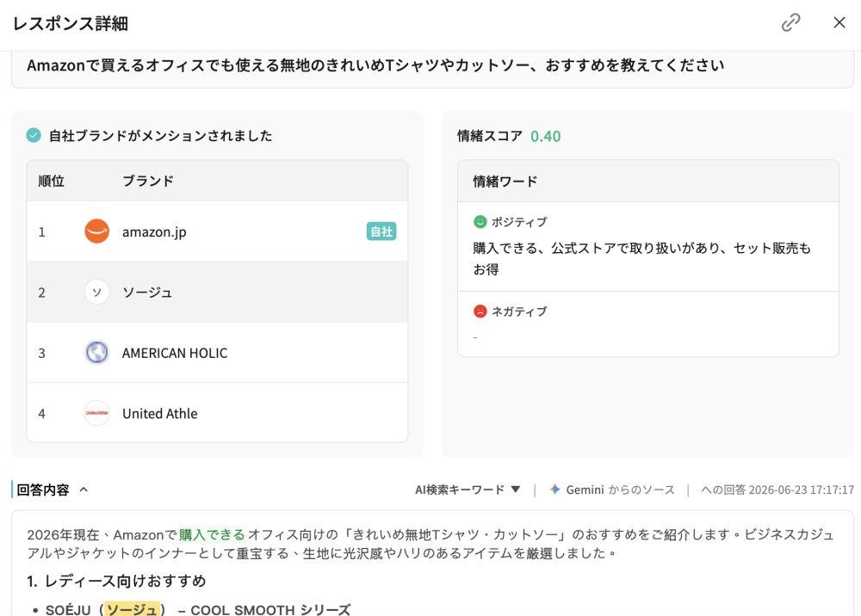Click the ブランド column header
861x616 pixels.
148,181
